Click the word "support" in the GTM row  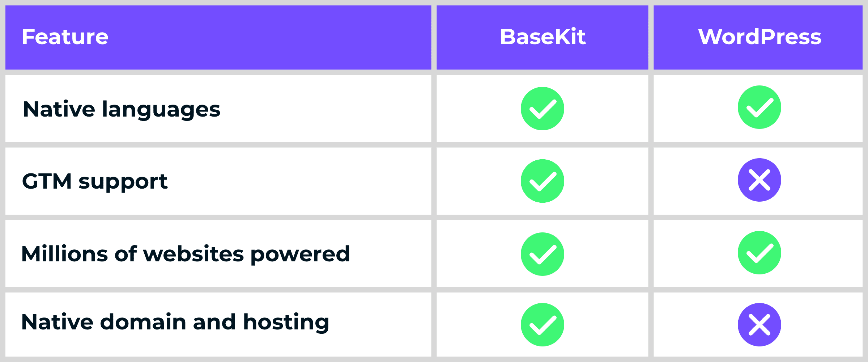pyautogui.click(x=123, y=182)
